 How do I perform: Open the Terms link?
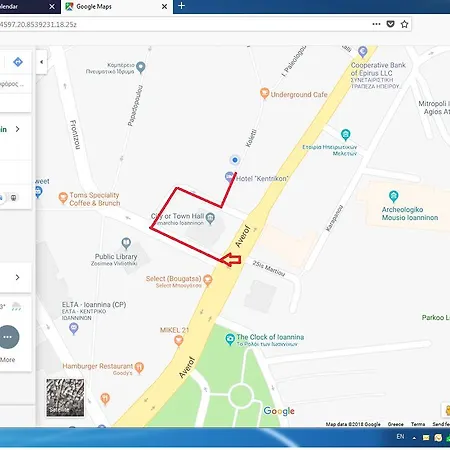click(418, 424)
